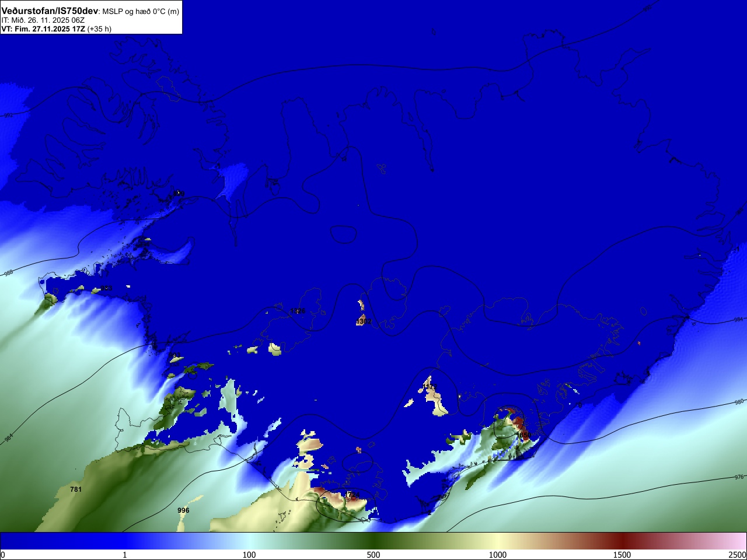This screenshot has height=560, width=747.
Task: Click the 976 isobar label
Action: [x=739, y=477]
